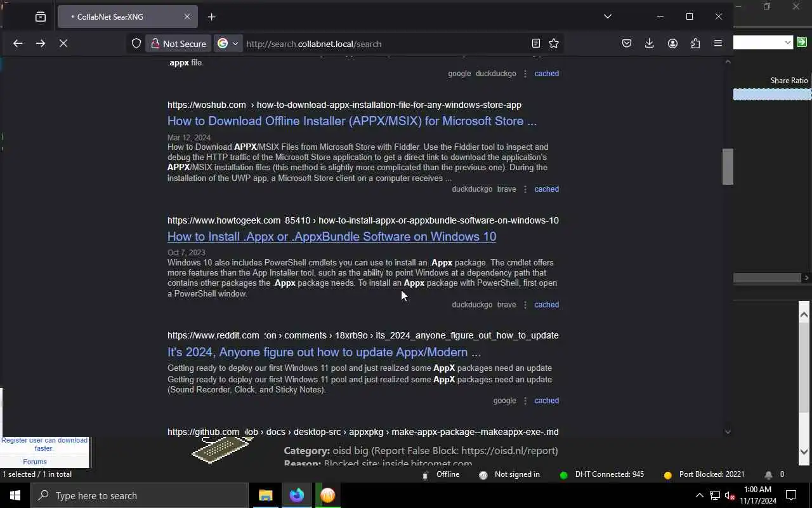This screenshot has height=508, width=812.
Task: Click BitComet lower panel scroll up arrow
Action: [x=804, y=314]
